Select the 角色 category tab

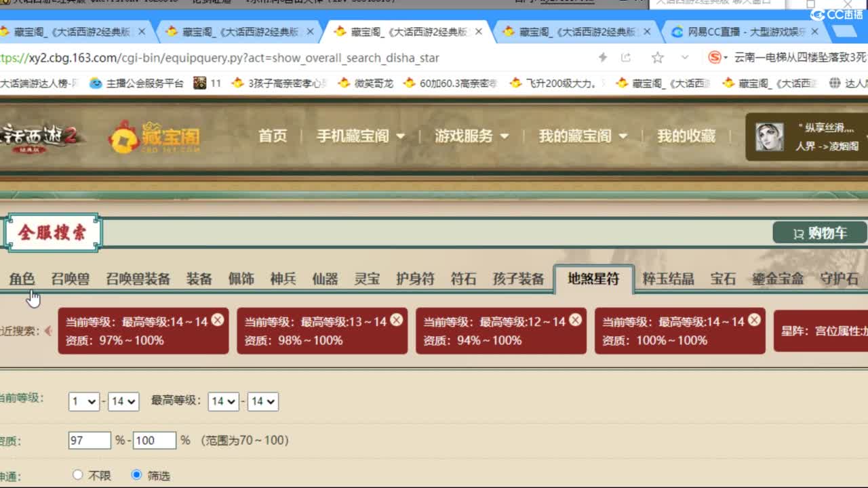22,279
